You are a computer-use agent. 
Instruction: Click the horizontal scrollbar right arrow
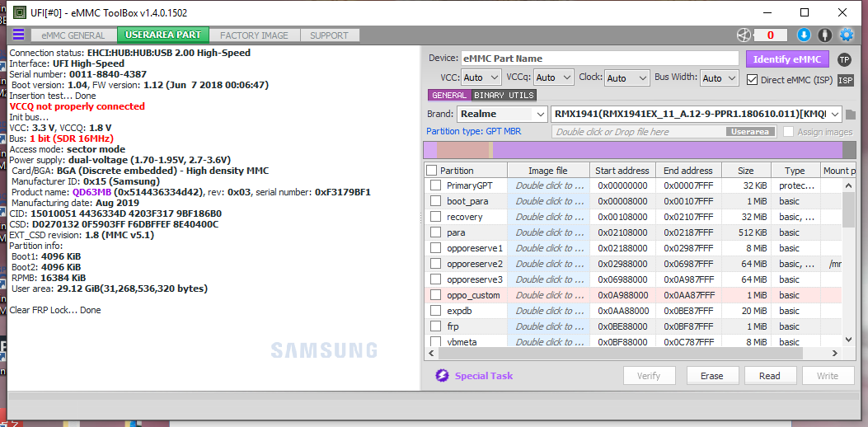(837, 353)
